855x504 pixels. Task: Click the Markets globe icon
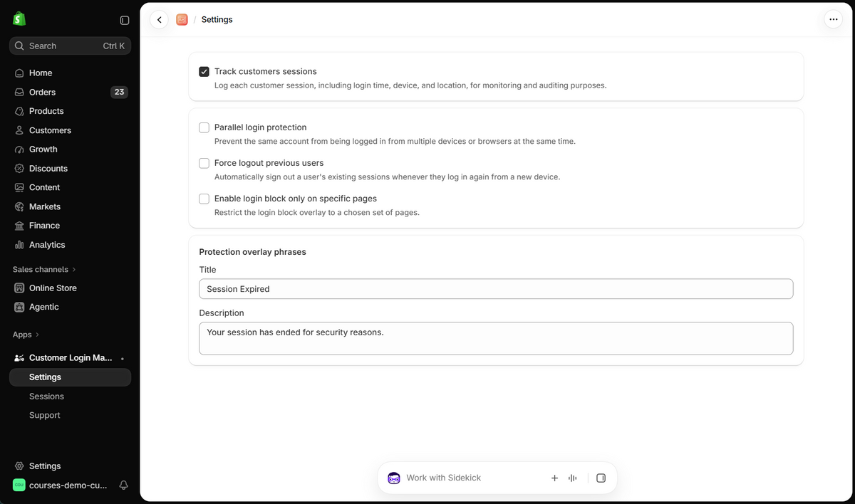point(20,207)
